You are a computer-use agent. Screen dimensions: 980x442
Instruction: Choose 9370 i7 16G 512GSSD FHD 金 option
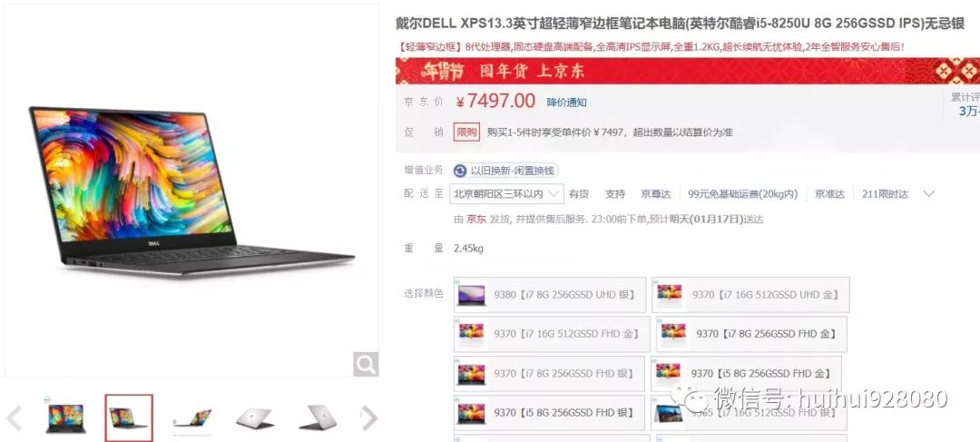552,334
